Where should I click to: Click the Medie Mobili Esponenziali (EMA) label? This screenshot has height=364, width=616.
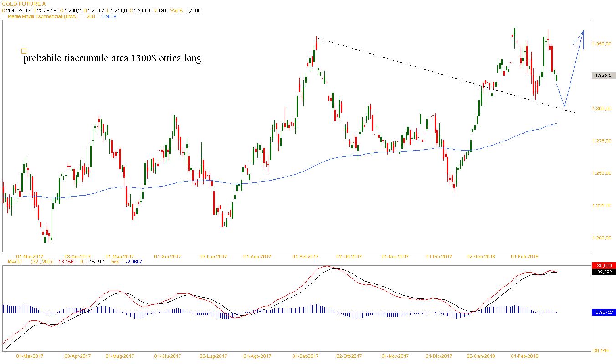tap(43, 16)
